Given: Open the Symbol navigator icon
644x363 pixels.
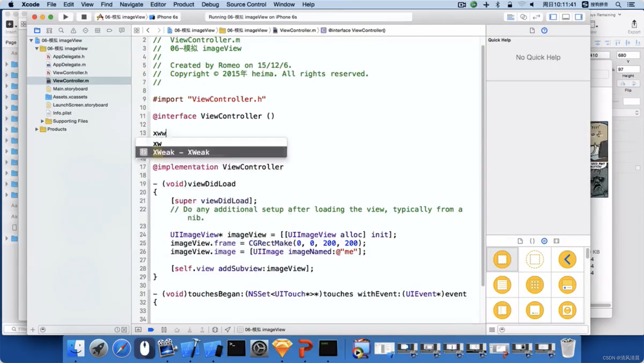Looking at the screenshot, I should [49, 30].
